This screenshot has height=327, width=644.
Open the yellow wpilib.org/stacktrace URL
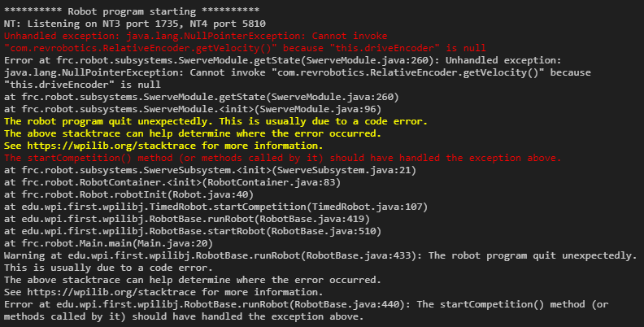[111, 146]
